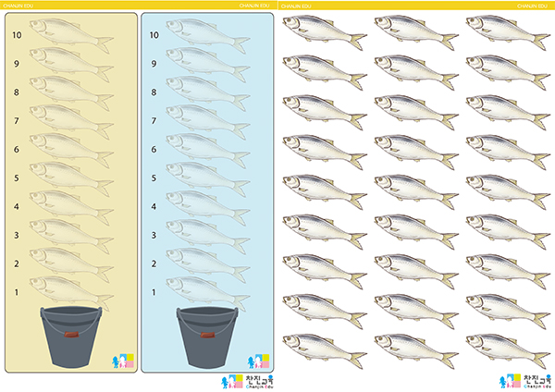Click number 9 in the yellow panel
Screen dimensions: 555x392
click(x=17, y=64)
